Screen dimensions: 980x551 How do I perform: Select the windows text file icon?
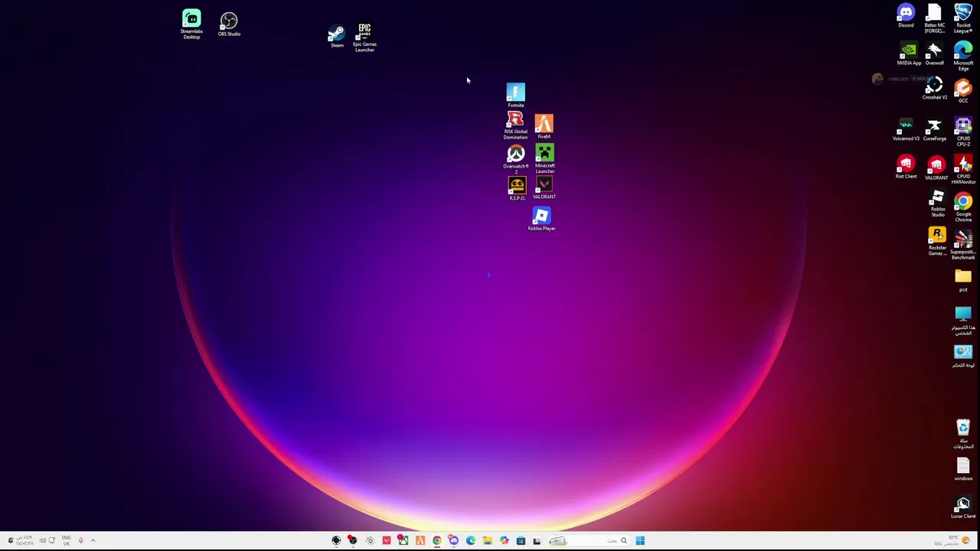coord(963,470)
